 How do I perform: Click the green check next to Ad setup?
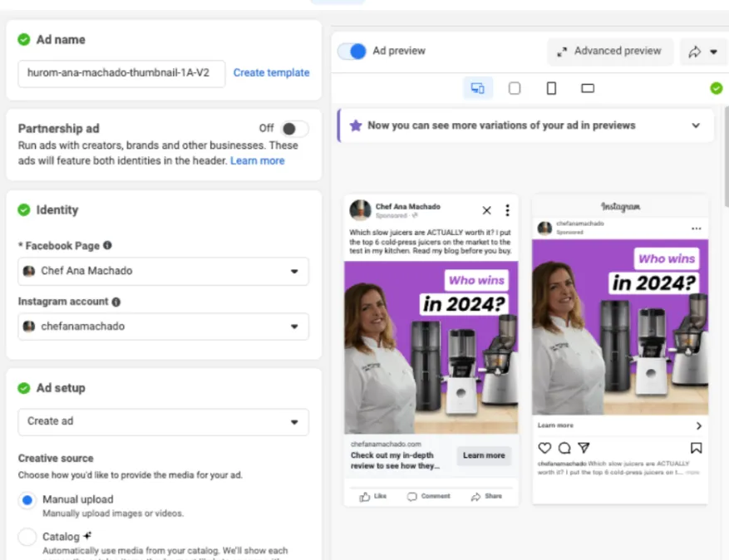coord(24,388)
